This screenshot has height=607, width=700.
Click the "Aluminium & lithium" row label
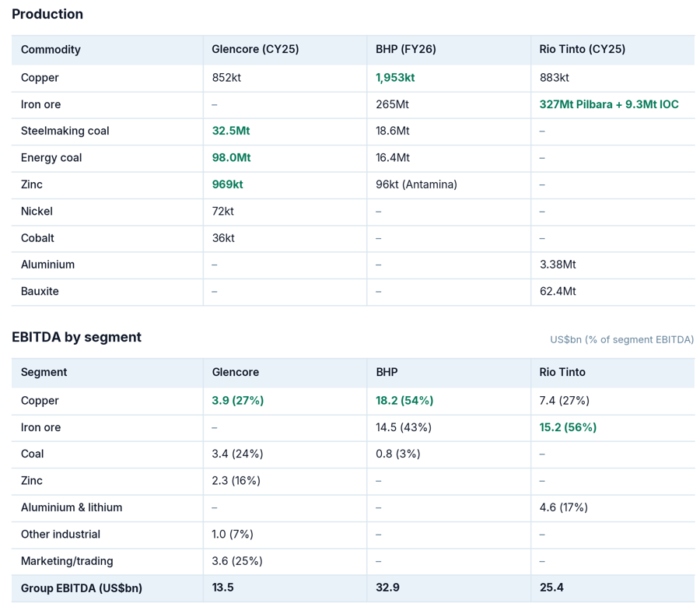point(72,507)
